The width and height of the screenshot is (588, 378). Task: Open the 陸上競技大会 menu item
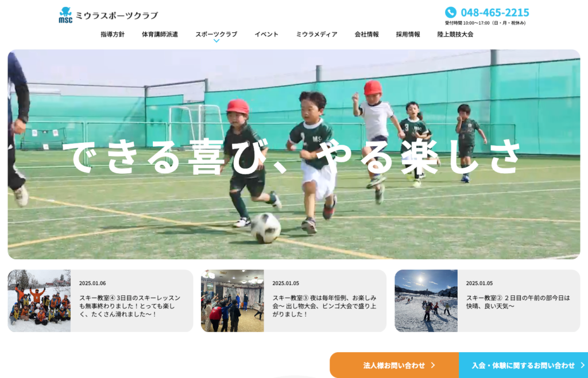pyautogui.click(x=455, y=34)
